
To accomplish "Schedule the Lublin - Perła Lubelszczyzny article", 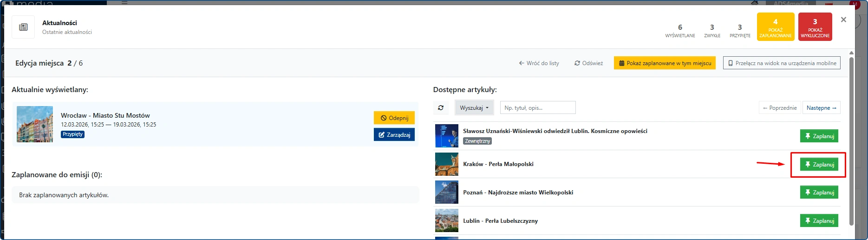I will [819, 221].
